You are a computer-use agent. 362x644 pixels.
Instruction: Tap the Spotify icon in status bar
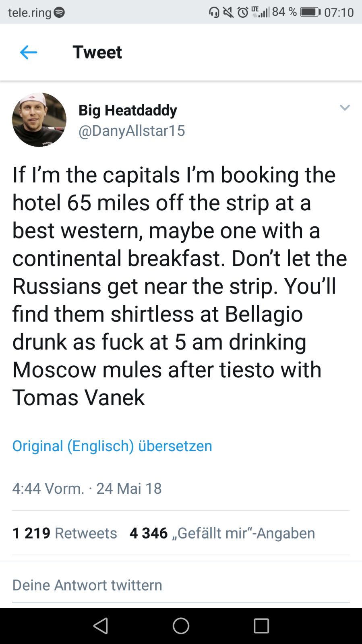59,12
